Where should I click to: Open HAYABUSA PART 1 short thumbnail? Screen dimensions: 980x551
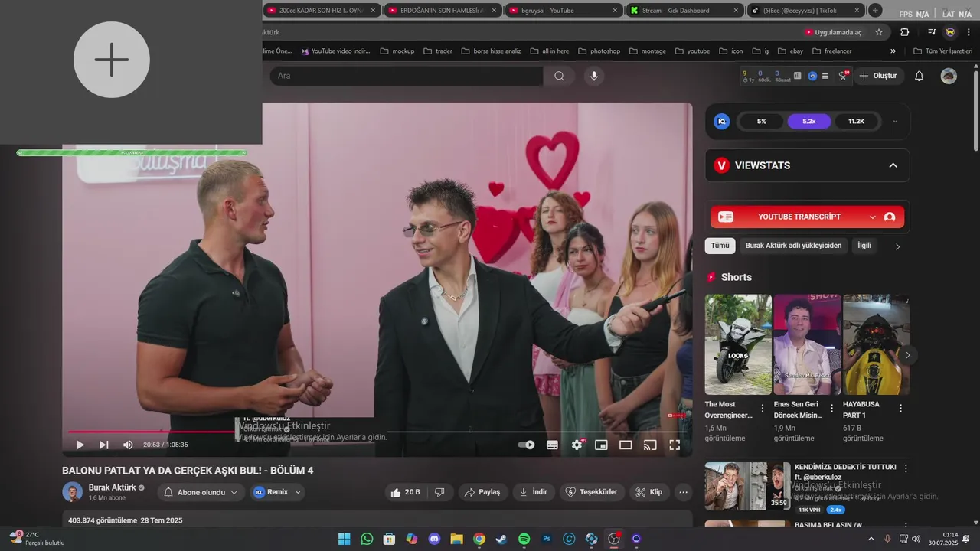coord(877,344)
